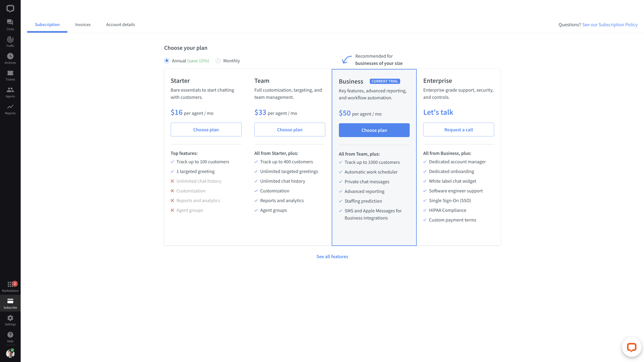644x362 pixels.
Task: Expand See all features section
Action: pos(332,256)
